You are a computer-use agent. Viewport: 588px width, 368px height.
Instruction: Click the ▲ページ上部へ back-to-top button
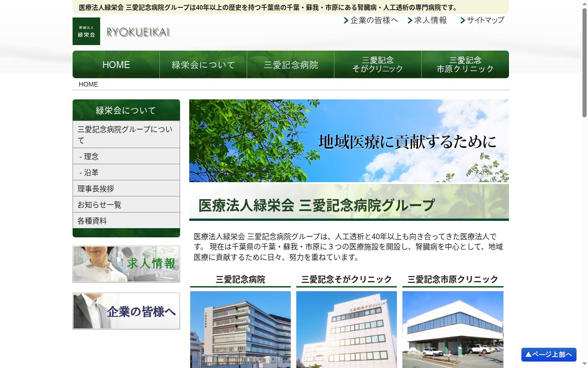549,354
